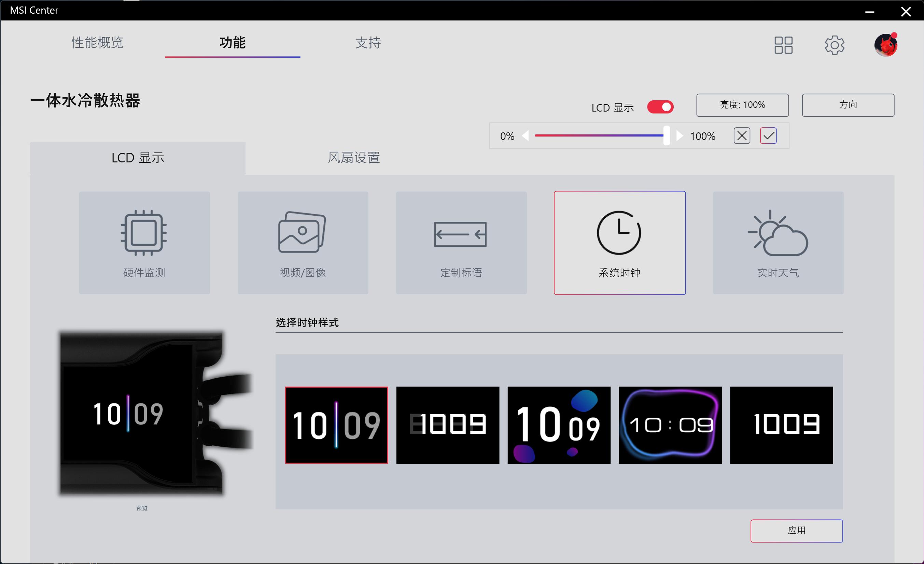Viewport: 924px width, 564px height.
Task: Select the 视频/图像 video and image mode
Action: [x=302, y=243]
